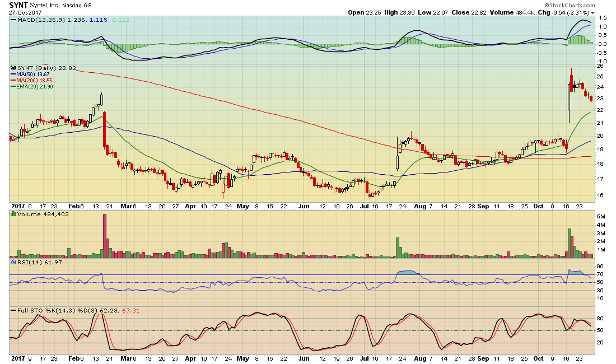Click the EMA(20) 21.90 legend text
The height and width of the screenshot is (364, 616).
point(35,87)
